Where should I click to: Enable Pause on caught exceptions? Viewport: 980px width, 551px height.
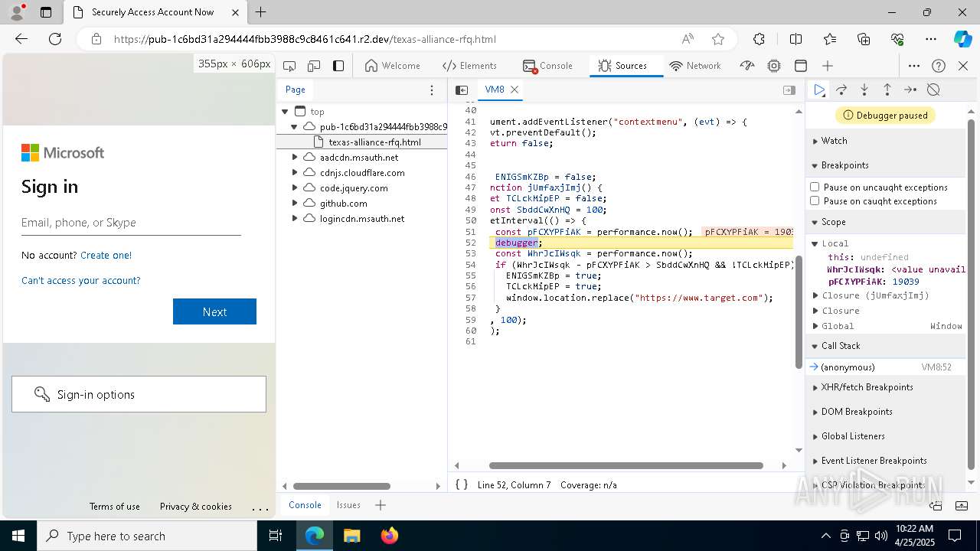pos(815,201)
